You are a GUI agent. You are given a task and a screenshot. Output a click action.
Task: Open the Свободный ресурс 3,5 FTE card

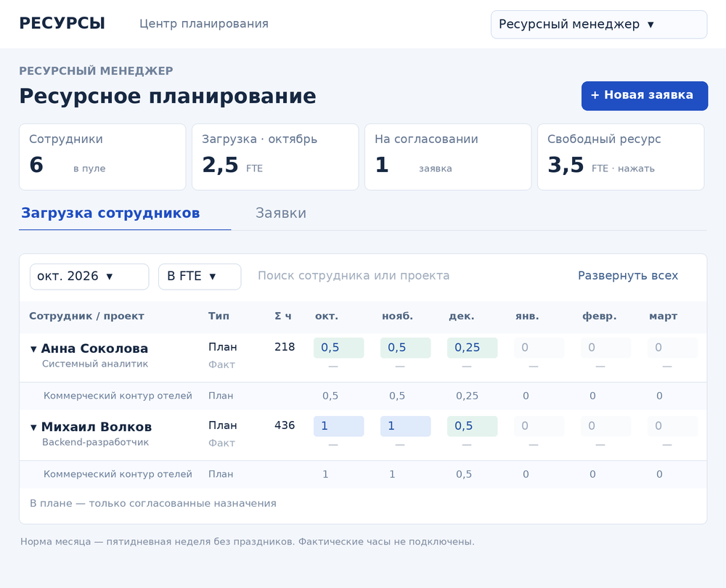tap(621, 157)
